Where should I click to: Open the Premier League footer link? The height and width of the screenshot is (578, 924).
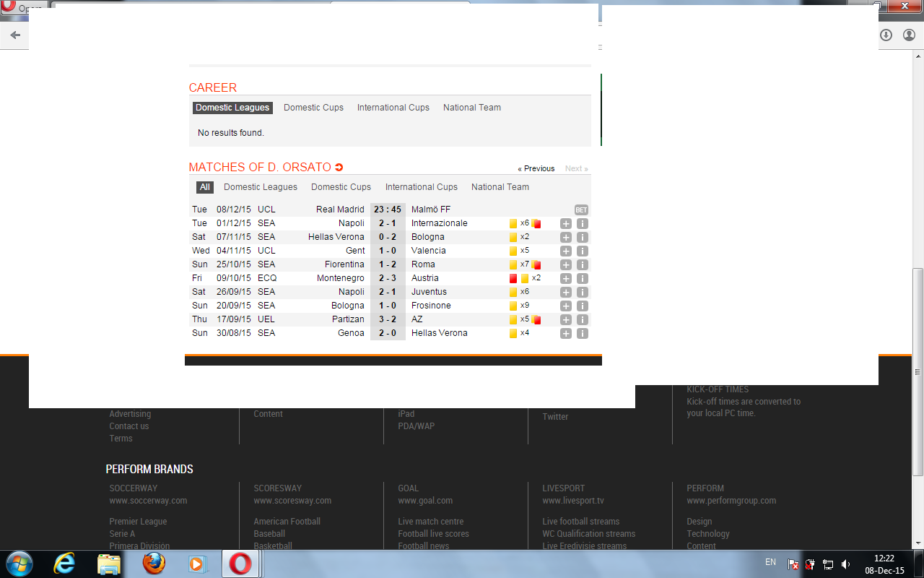[138, 522]
